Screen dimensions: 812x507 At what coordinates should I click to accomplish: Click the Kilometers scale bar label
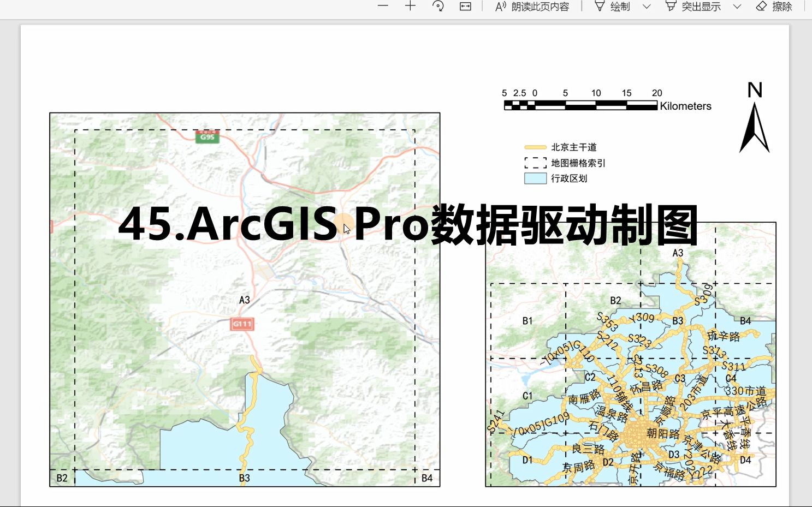[x=685, y=106]
